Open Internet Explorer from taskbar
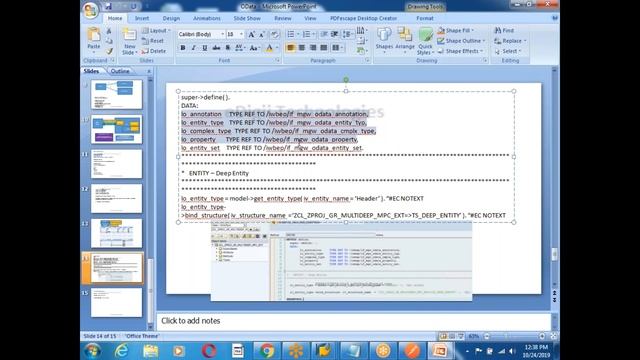The width and height of the screenshot is (640, 360). 122,351
